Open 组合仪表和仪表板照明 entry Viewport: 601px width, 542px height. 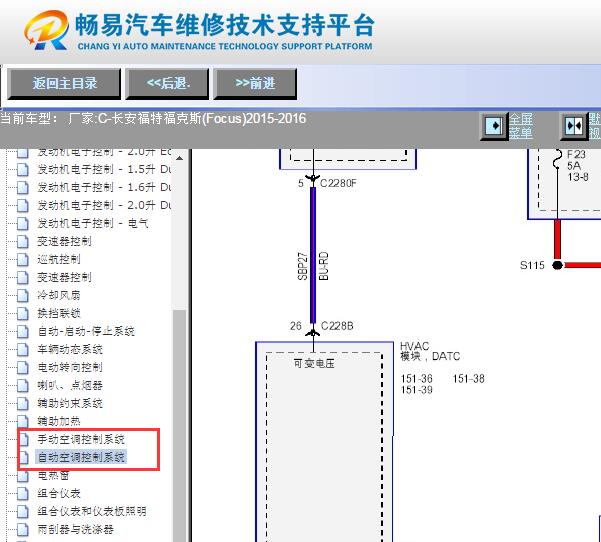pyautogui.click(x=92, y=511)
